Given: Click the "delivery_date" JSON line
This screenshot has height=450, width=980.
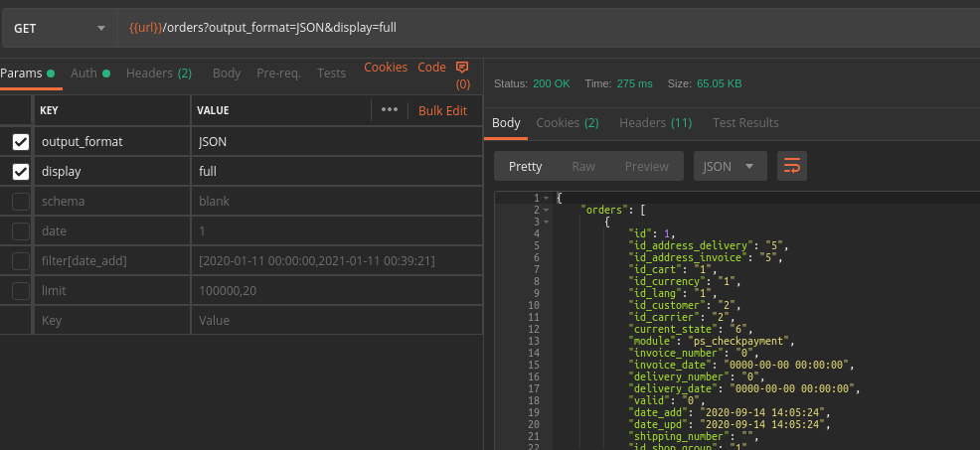Looking at the screenshot, I should [744, 388].
